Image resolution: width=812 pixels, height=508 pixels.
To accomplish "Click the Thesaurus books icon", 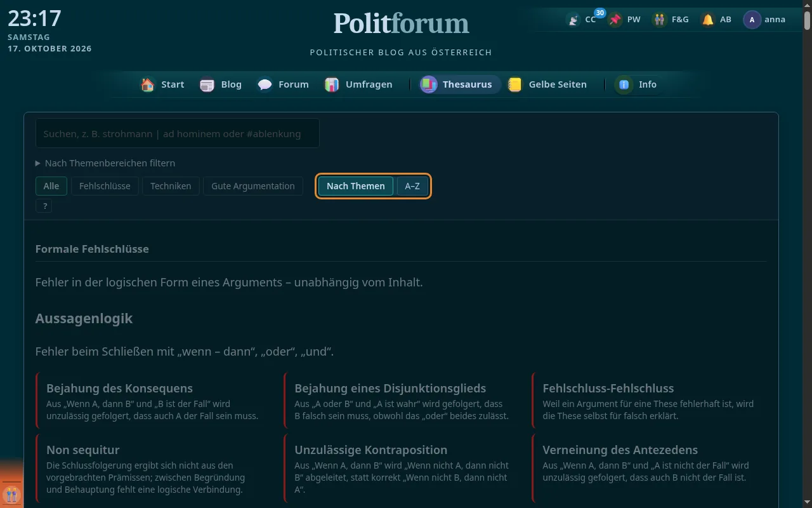I will point(429,84).
